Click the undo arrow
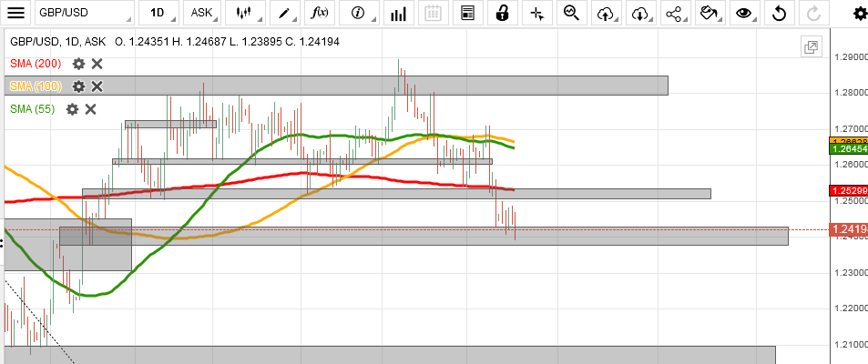This screenshot has height=364, width=868. point(779,13)
